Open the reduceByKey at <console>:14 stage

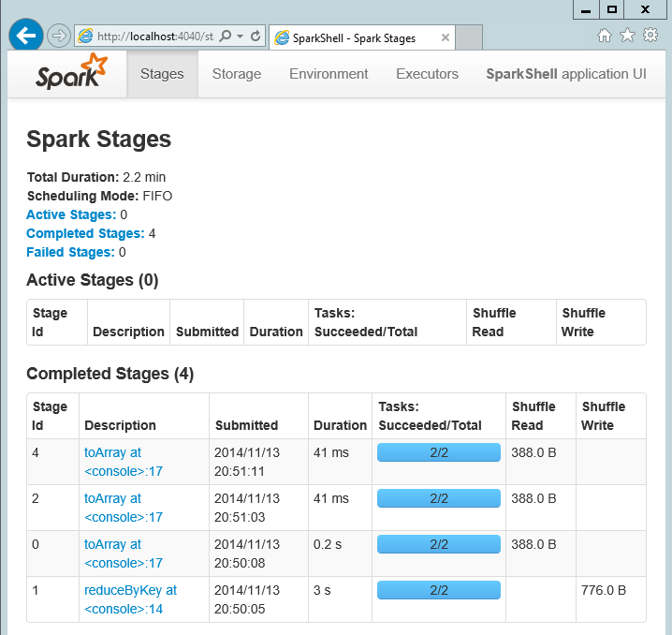coord(130,599)
